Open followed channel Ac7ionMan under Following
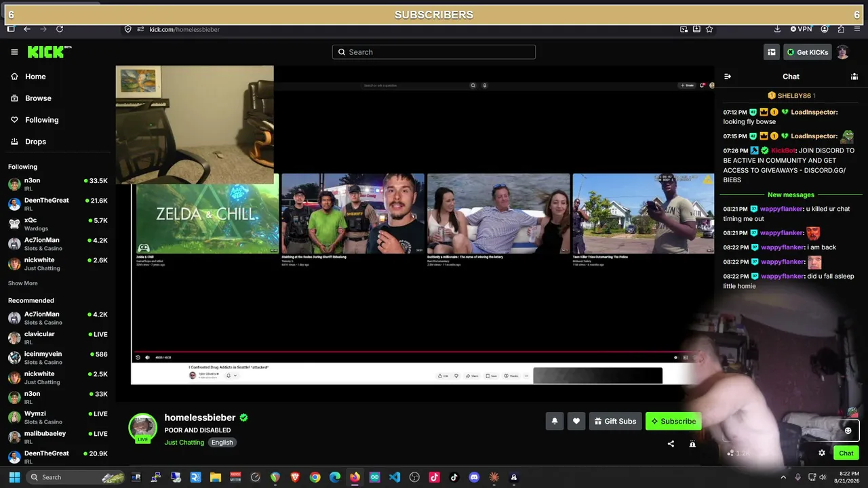 [x=58, y=244]
